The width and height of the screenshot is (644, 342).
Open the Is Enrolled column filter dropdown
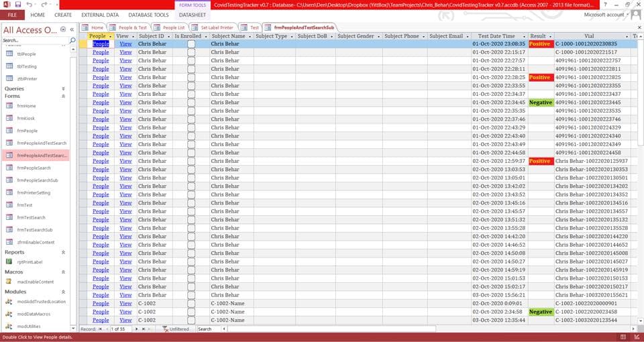click(x=205, y=36)
